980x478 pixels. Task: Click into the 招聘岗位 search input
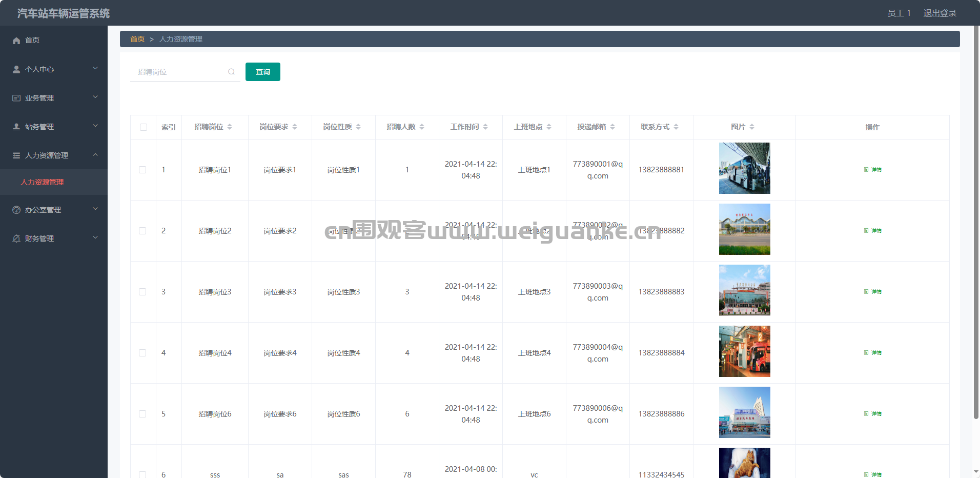185,72
